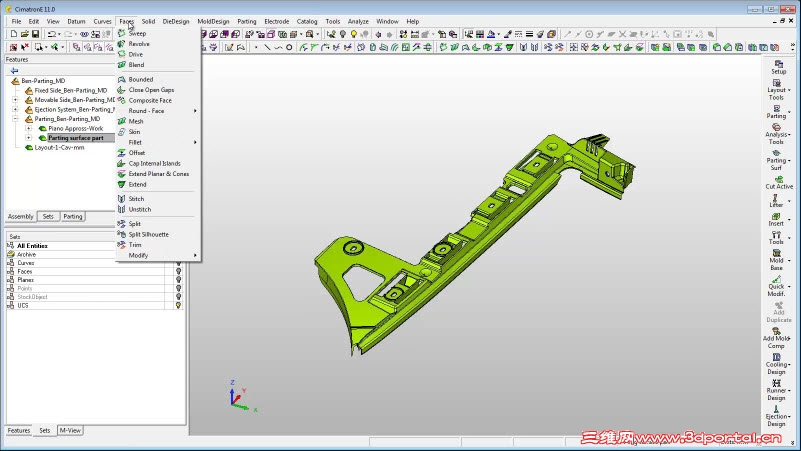Click Ejection Design in guide bar

click(776, 416)
